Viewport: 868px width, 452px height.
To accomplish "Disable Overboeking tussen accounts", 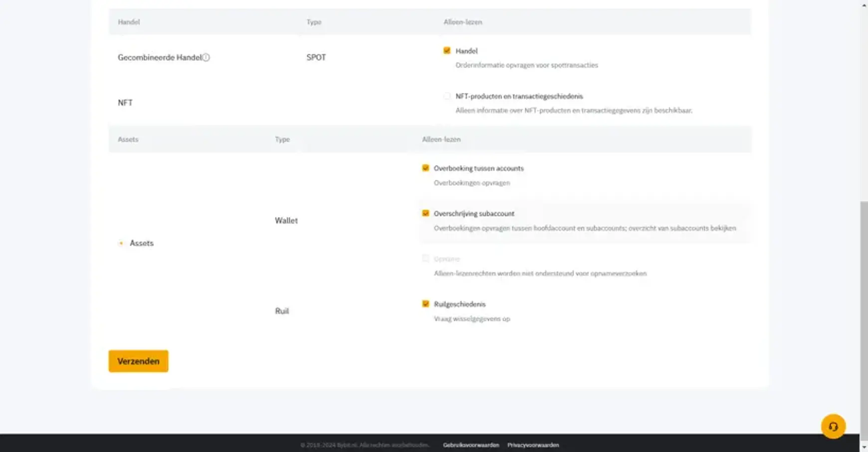I will click(425, 169).
